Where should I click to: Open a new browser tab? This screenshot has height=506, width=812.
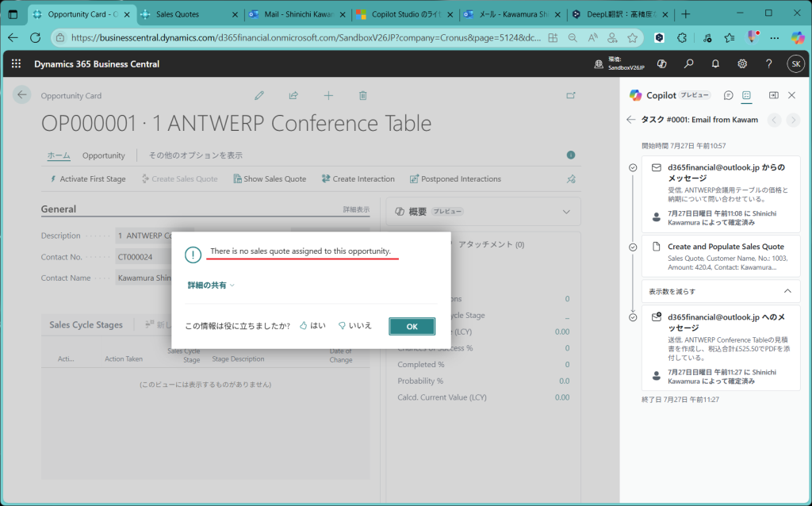click(686, 14)
